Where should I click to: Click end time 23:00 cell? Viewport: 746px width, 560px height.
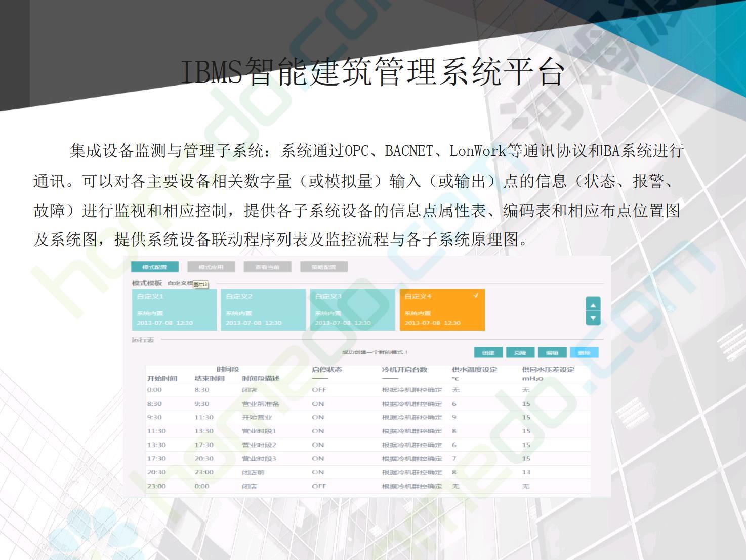click(x=204, y=472)
